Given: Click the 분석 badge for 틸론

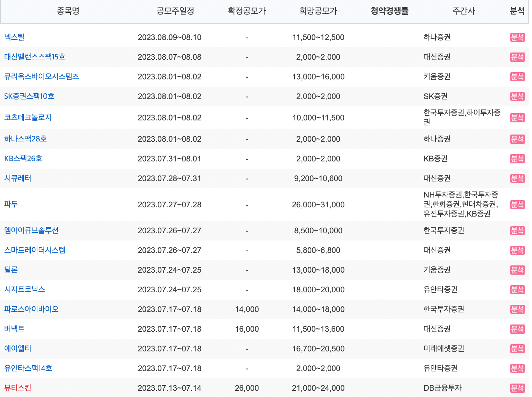Looking at the screenshot, I should tap(518, 270).
